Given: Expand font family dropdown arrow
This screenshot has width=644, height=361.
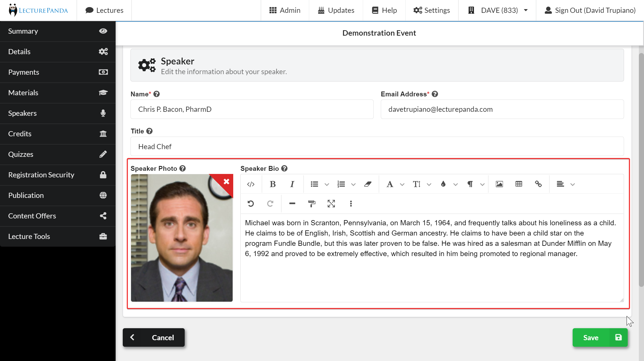Looking at the screenshot, I should click(402, 184).
